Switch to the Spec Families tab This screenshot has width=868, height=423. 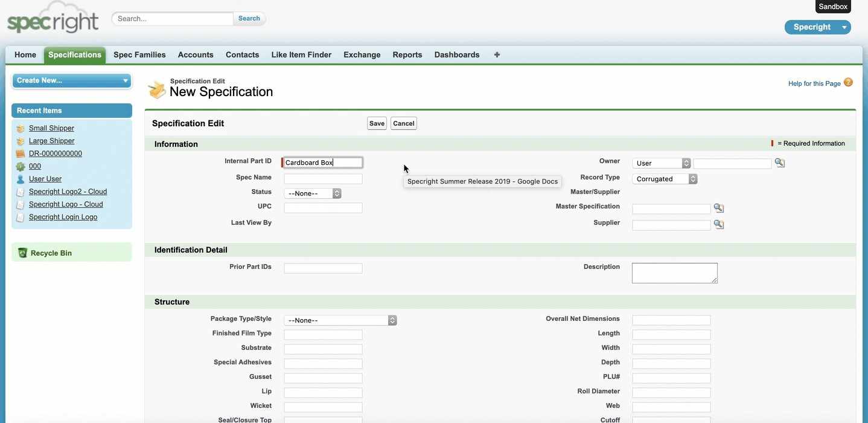(x=139, y=55)
